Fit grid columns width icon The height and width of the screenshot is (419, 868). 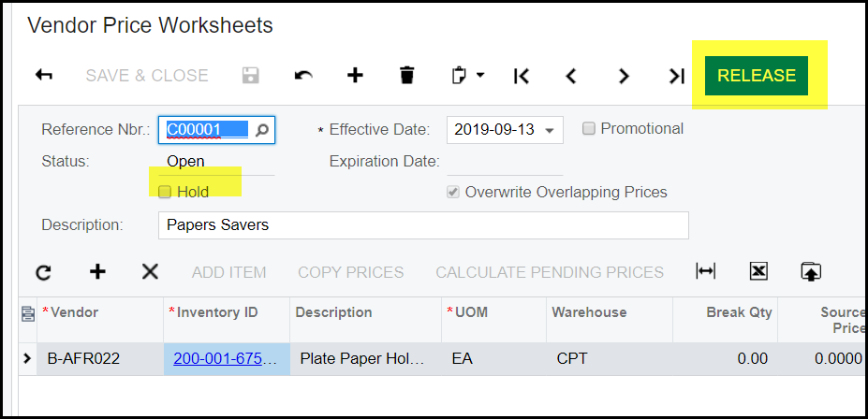pyautogui.click(x=705, y=271)
